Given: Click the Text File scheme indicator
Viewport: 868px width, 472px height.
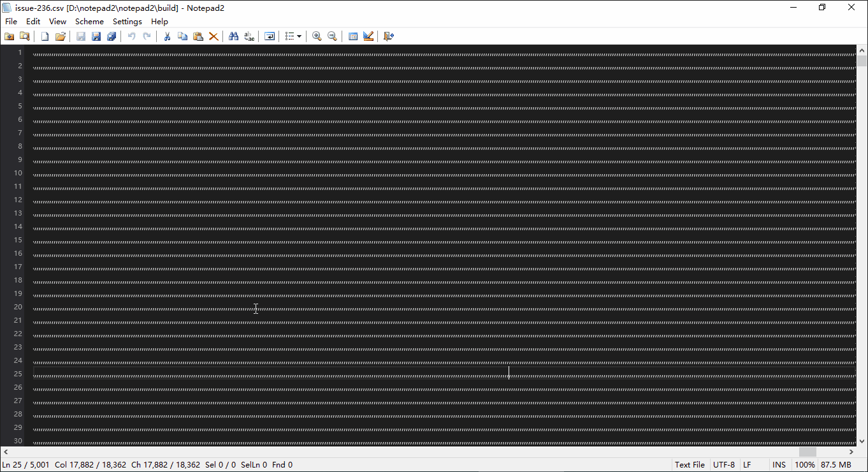Looking at the screenshot, I should point(690,464).
